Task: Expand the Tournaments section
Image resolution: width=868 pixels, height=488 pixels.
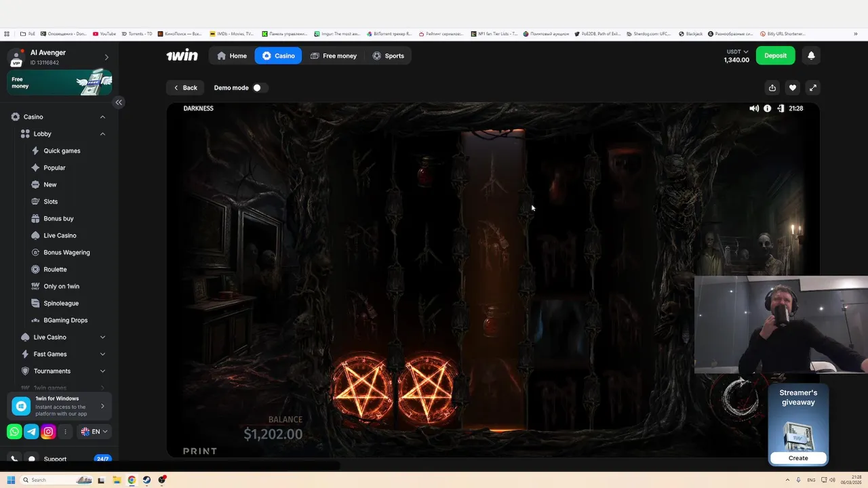Action: [x=102, y=371]
